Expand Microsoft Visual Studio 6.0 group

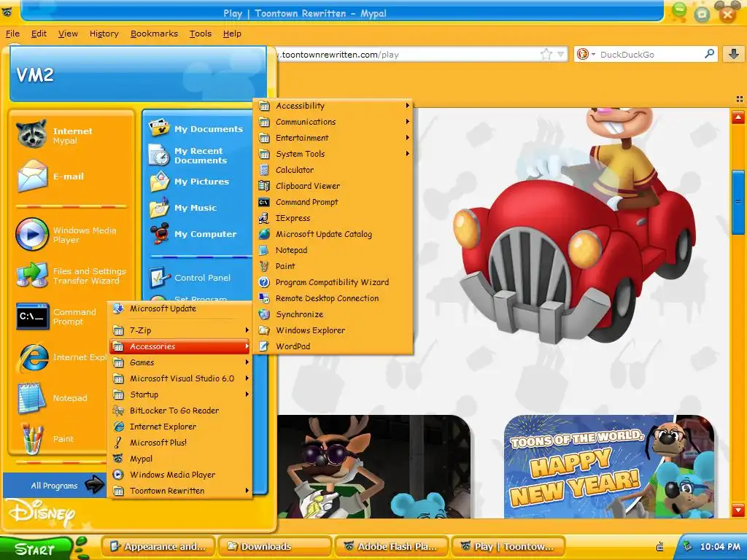tap(180, 378)
